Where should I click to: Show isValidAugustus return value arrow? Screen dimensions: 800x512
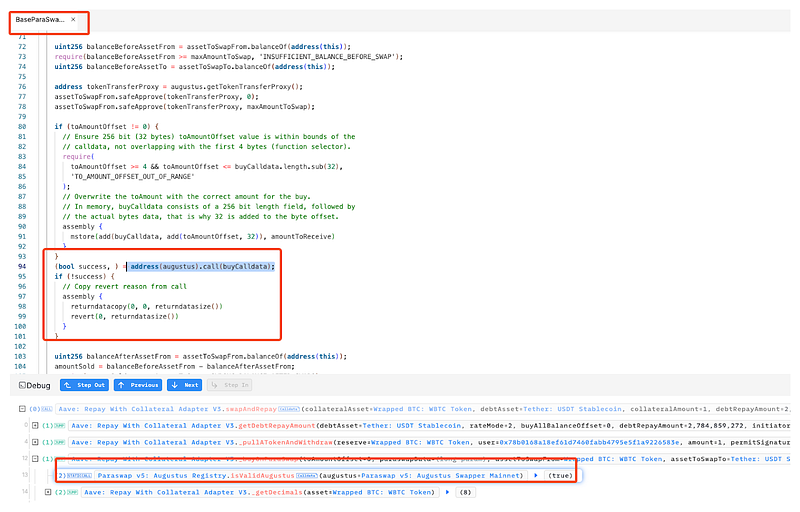point(533,475)
